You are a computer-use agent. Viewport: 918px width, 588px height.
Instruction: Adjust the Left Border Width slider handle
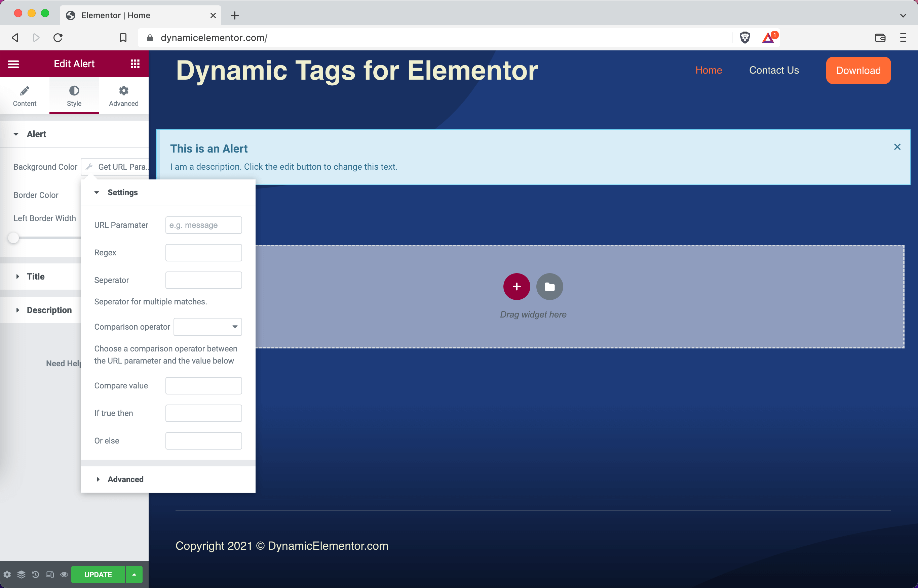(x=13, y=238)
